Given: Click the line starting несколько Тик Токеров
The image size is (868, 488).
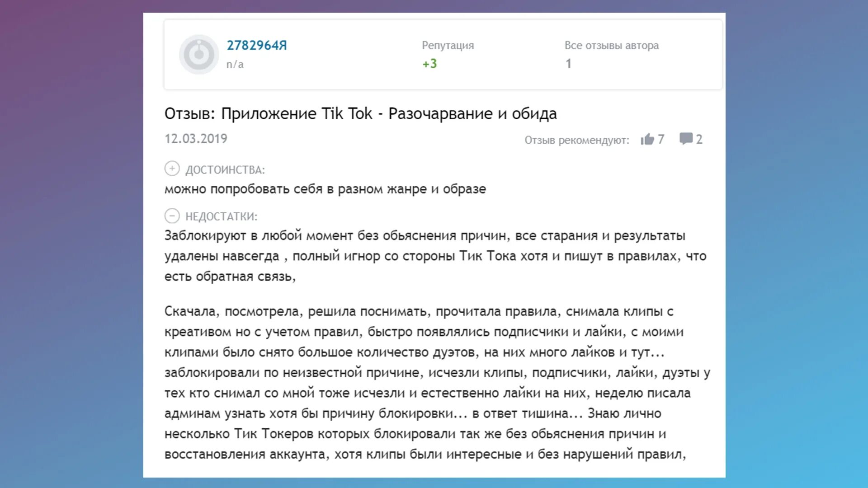Looking at the screenshot, I should [x=415, y=434].
